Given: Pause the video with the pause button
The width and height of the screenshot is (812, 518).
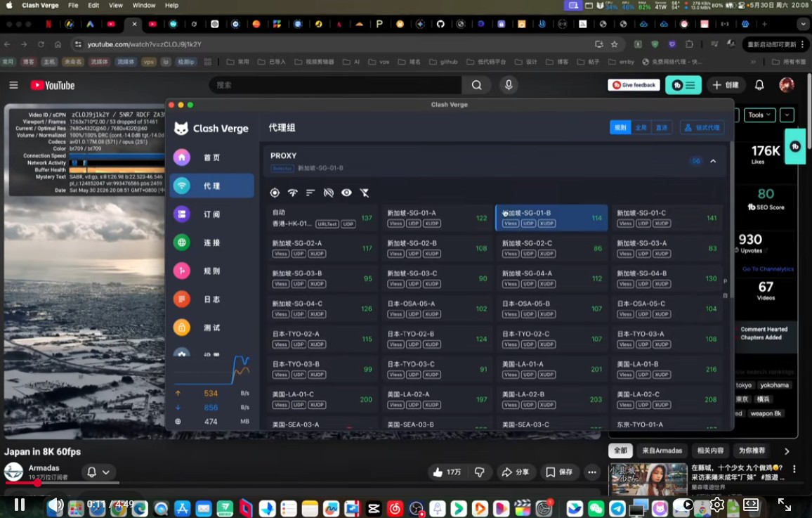Looking at the screenshot, I should (x=20, y=504).
